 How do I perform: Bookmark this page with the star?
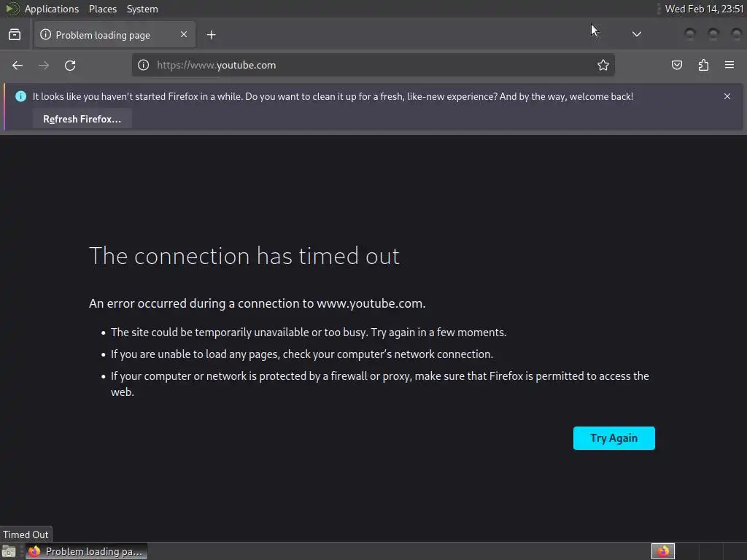click(603, 65)
